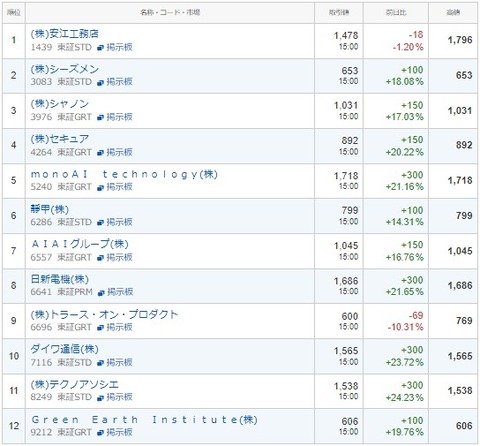The width and height of the screenshot is (480, 446).
Task: Click the 掲示板 text link for code 5240
Action: (119, 187)
